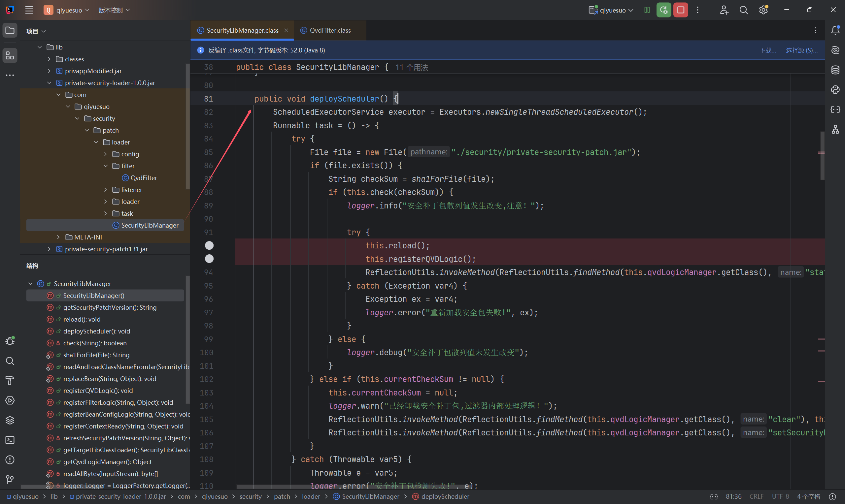
Task: Open the Git version control sidebar icon
Action: pos(10,479)
